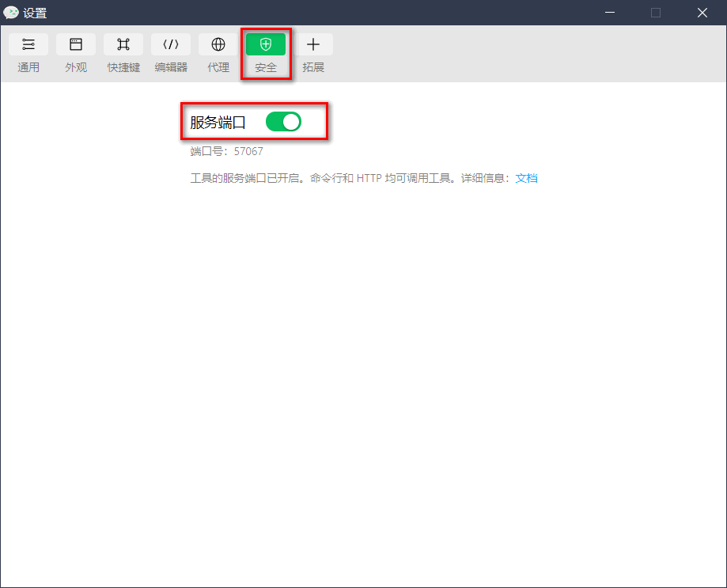Open the 通用 general settings icon

28,44
